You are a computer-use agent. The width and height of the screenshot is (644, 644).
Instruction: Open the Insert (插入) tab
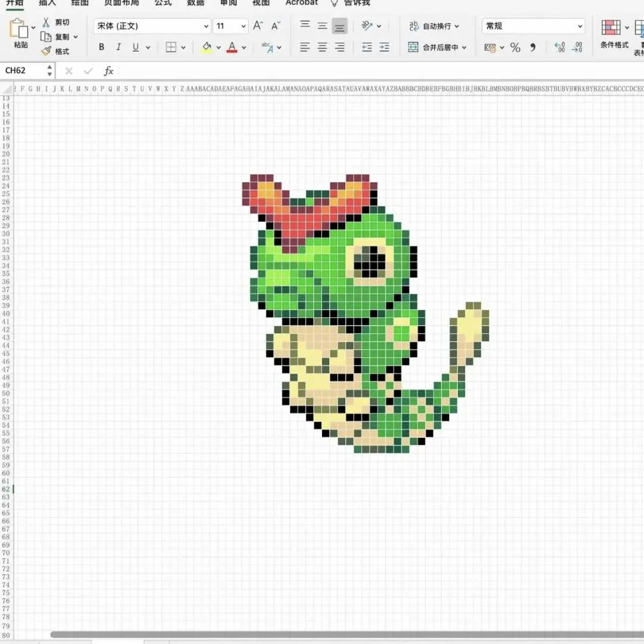pos(47,3)
